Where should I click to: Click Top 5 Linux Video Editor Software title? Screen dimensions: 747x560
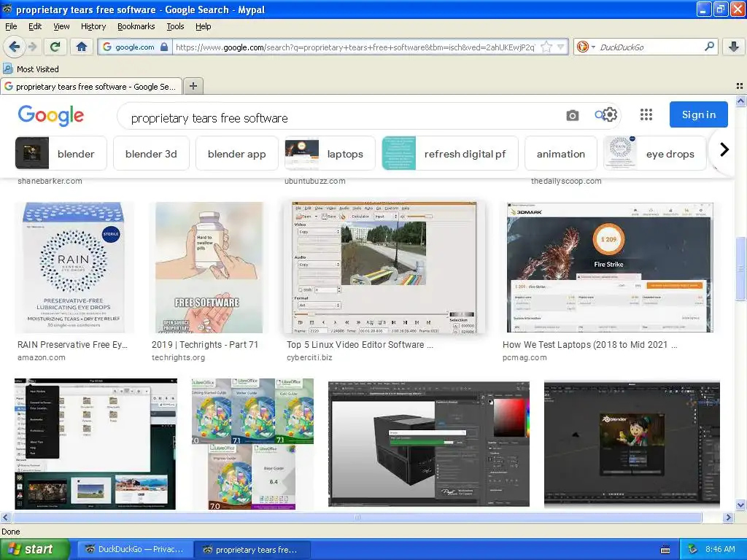click(360, 344)
